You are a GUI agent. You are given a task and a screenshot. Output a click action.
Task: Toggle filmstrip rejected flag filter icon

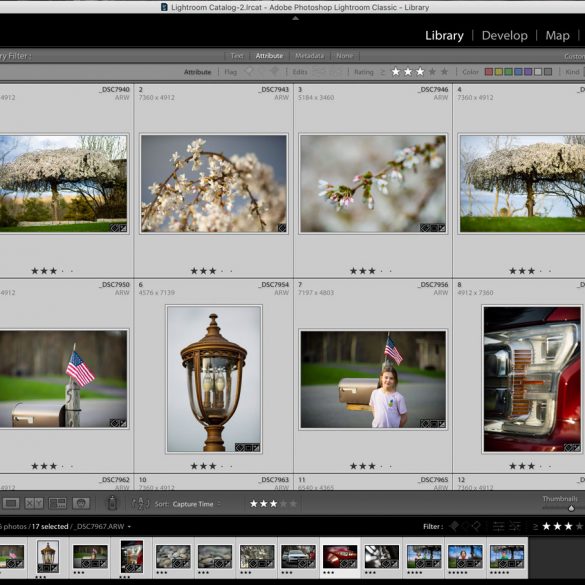click(476, 526)
